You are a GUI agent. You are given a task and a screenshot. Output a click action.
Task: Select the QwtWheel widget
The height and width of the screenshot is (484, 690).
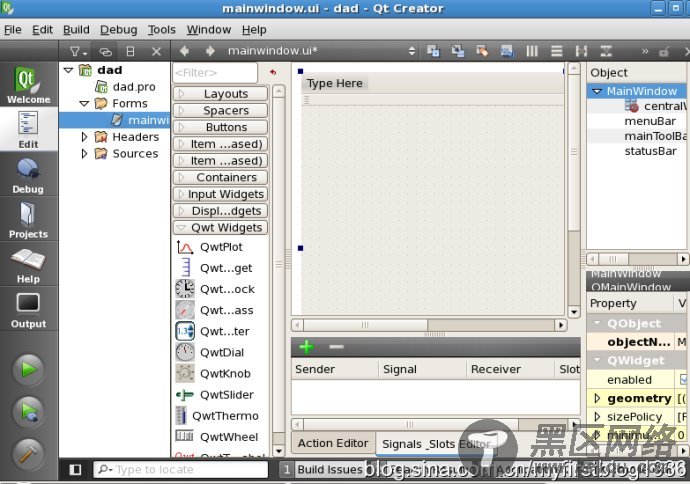coord(217,437)
